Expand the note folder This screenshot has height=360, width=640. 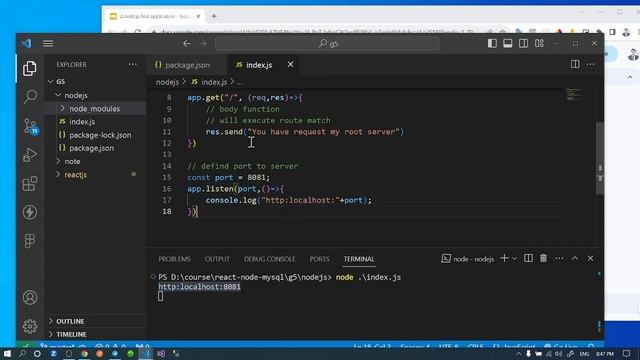tap(58, 161)
